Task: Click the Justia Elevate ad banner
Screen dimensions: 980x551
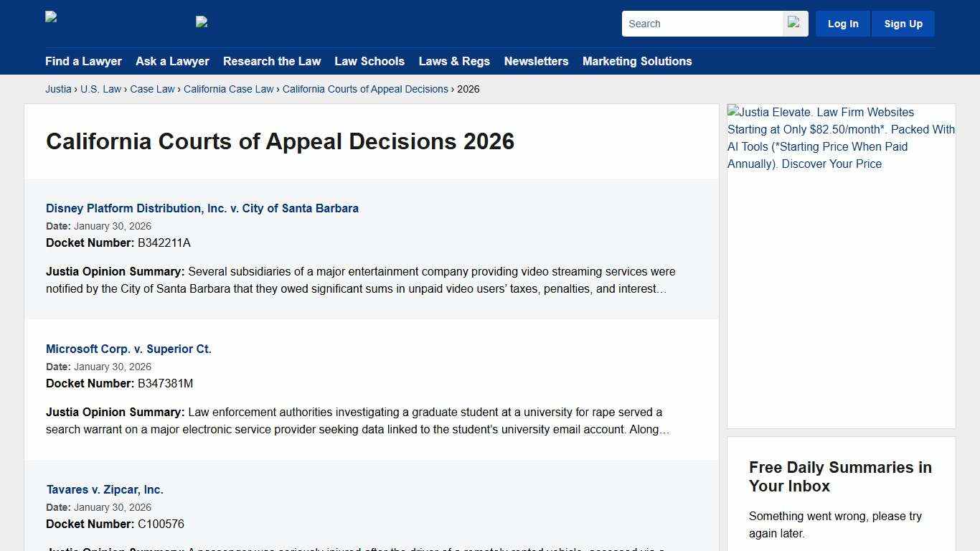Action: click(x=841, y=138)
